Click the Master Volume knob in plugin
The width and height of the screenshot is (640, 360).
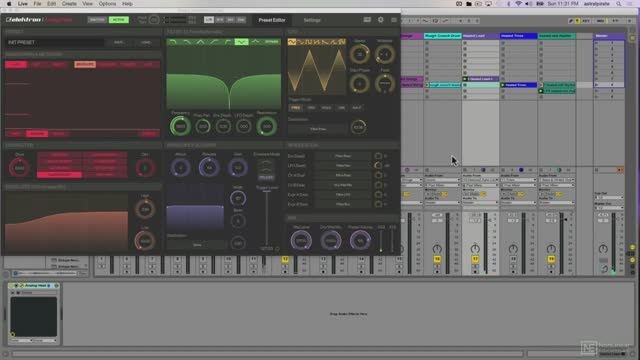click(360, 240)
